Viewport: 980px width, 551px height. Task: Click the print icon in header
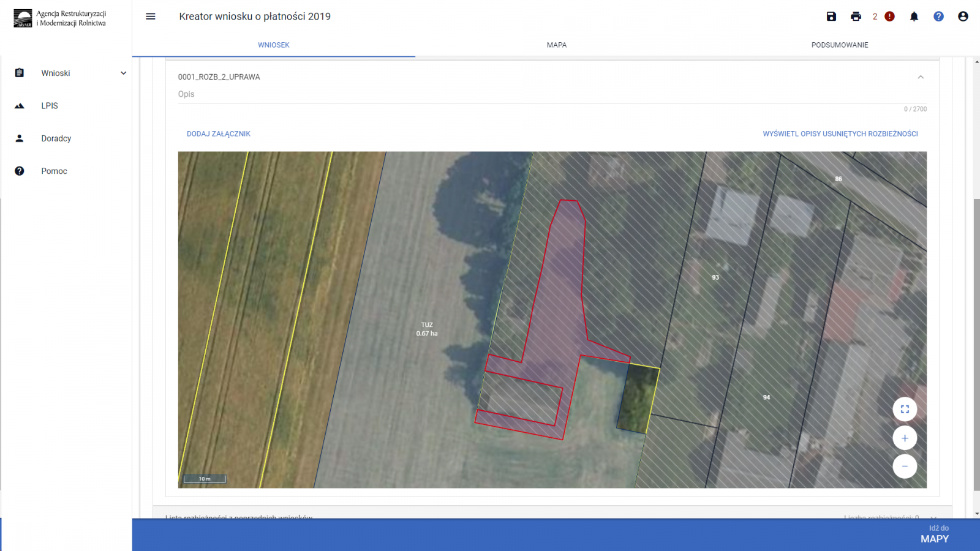point(856,17)
